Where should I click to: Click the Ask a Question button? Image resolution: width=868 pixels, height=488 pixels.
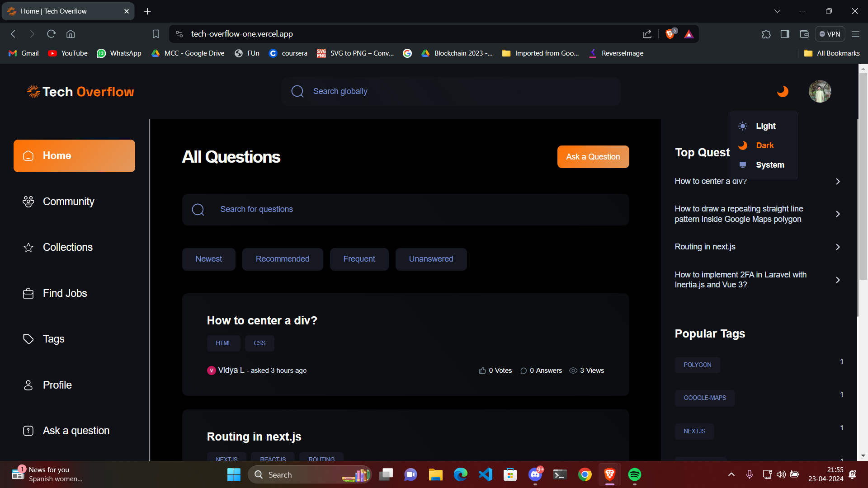(x=593, y=157)
